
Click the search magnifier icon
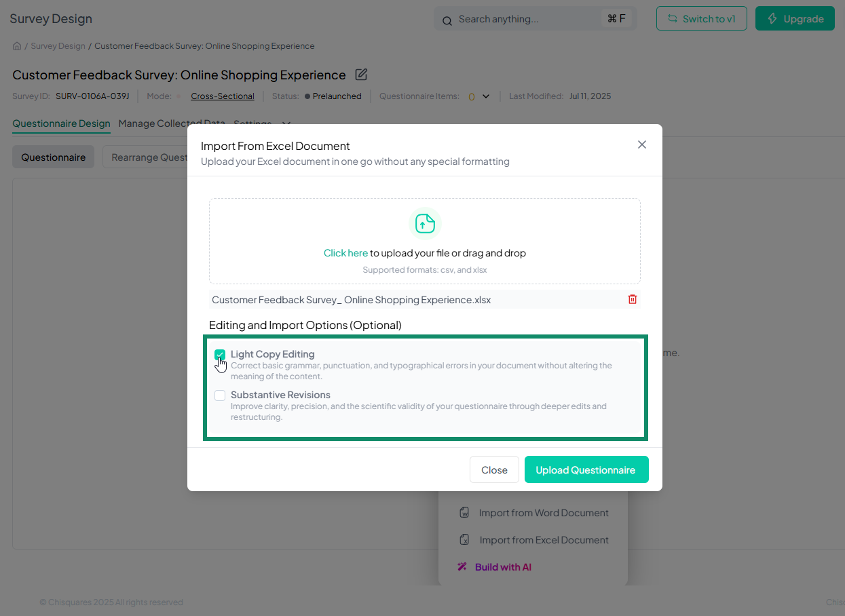447,20
